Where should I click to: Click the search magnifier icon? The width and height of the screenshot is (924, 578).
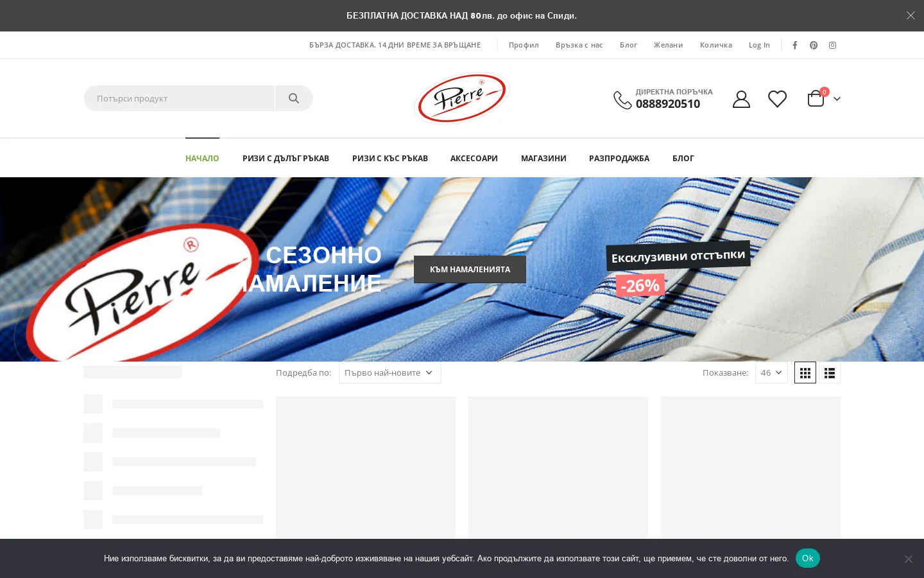(294, 98)
